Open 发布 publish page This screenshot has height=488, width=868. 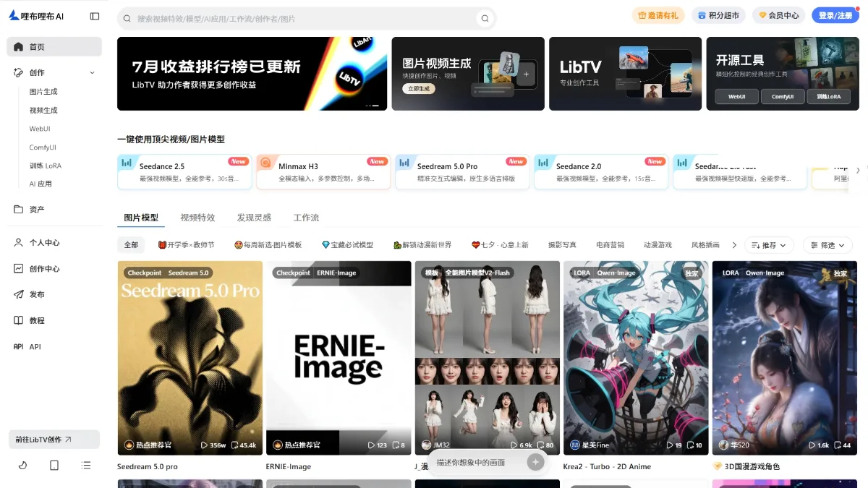pyautogui.click(x=54, y=295)
